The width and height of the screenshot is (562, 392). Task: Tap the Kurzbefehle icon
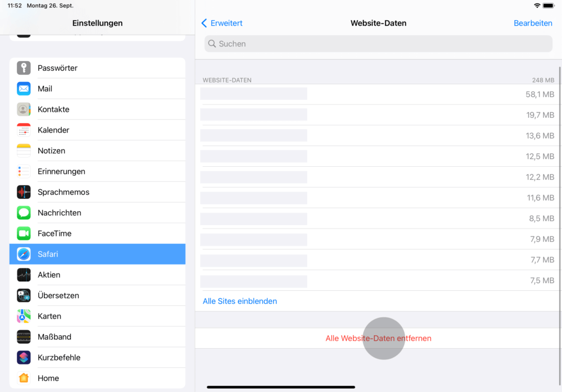tap(24, 358)
